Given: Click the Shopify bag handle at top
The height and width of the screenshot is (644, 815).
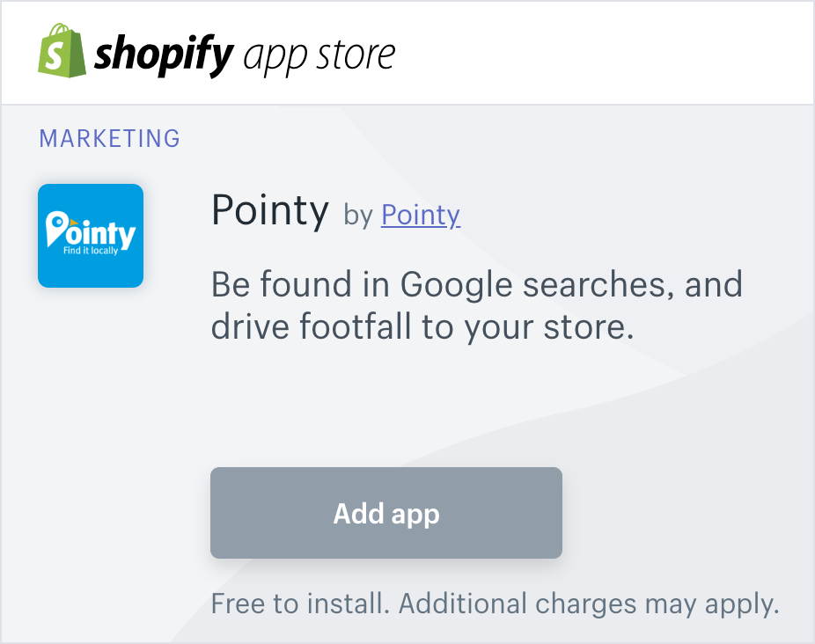Looking at the screenshot, I should pos(61,28).
